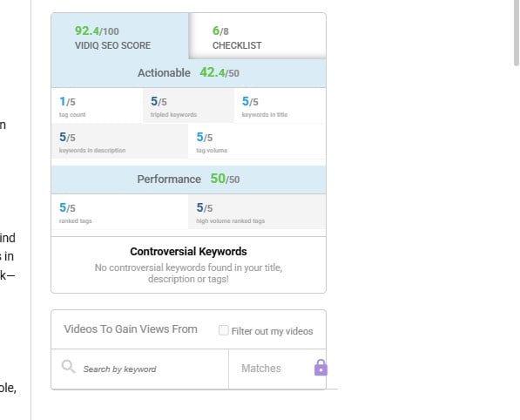The width and height of the screenshot is (520, 420).
Task: Click the Performance section header
Action: [188, 180]
